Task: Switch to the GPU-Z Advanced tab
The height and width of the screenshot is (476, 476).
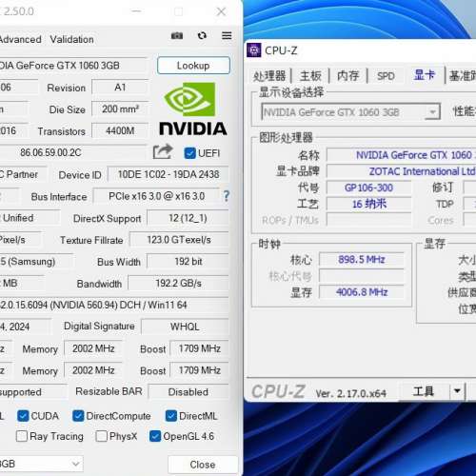Action: click(21, 39)
